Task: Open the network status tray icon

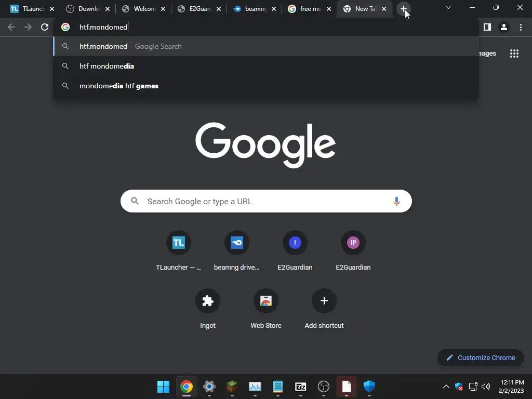Action: [473, 387]
